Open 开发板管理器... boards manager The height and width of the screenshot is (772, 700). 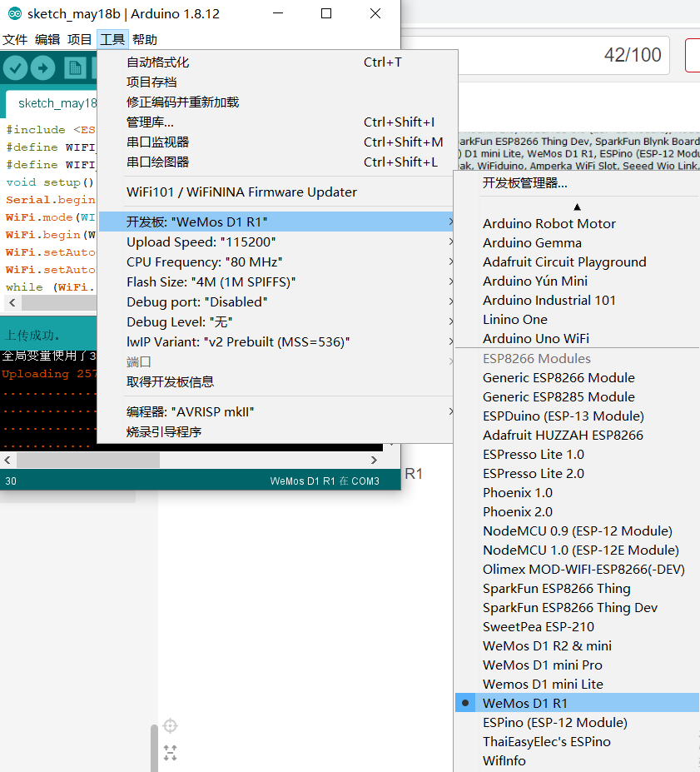577,183
